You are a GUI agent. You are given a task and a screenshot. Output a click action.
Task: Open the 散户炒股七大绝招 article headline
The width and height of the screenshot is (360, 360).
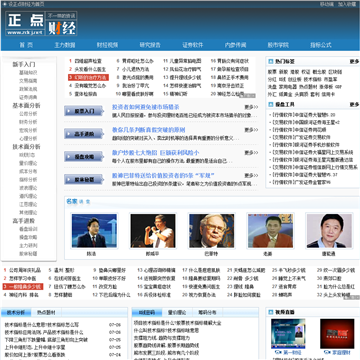156,153
